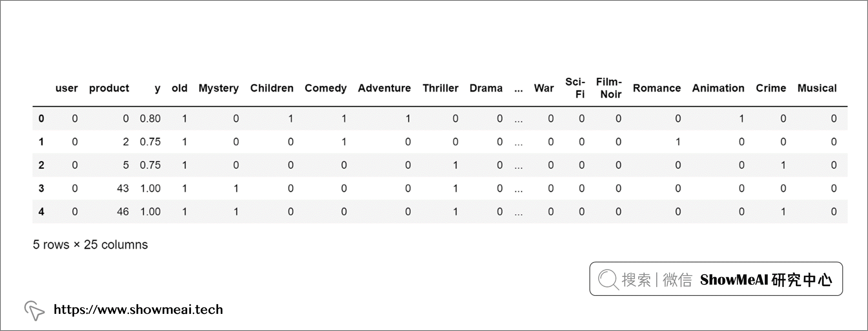868x331 pixels.
Task: Click the Crime value 1 in row 4
Action: [783, 212]
